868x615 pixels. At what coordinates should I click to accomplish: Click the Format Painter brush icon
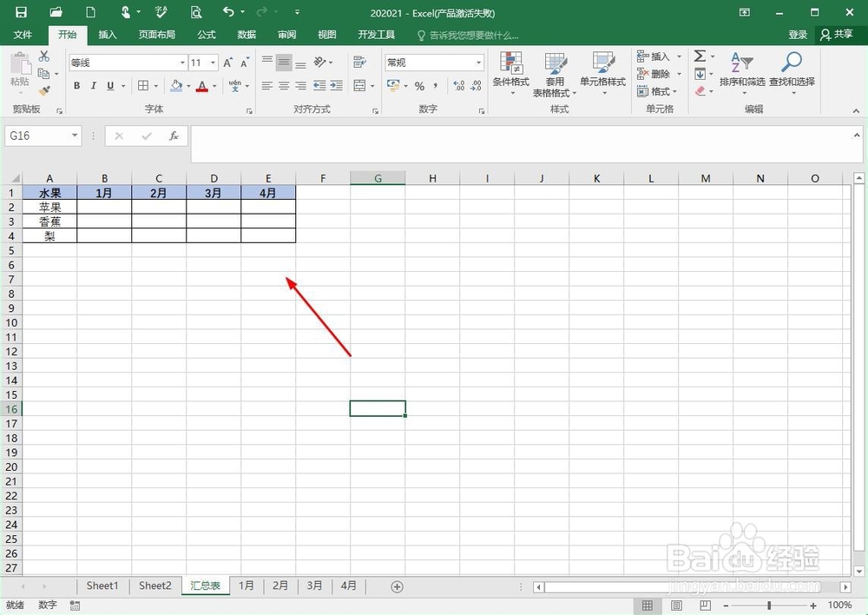tap(44, 90)
